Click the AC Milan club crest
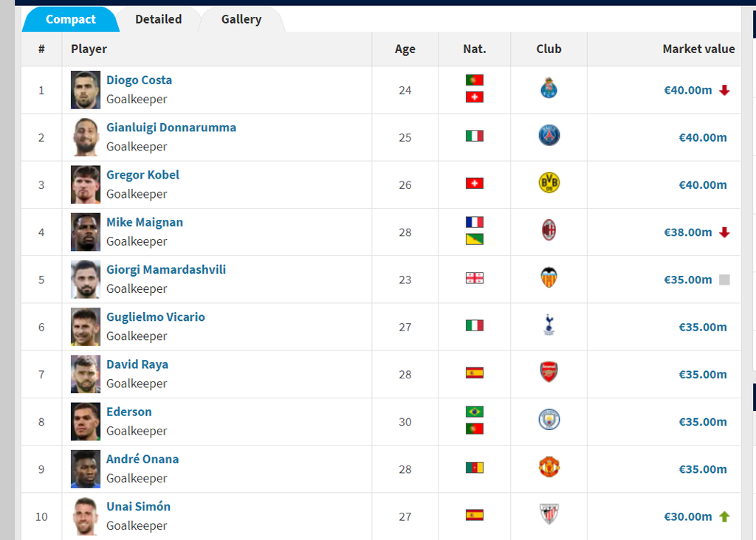 click(549, 231)
